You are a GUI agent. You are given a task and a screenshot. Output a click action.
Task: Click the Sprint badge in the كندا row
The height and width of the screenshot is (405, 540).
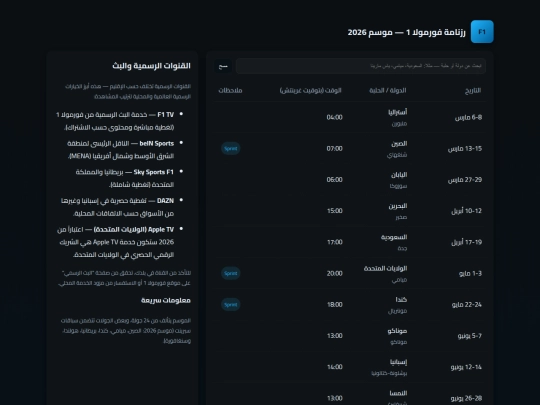click(230, 304)
